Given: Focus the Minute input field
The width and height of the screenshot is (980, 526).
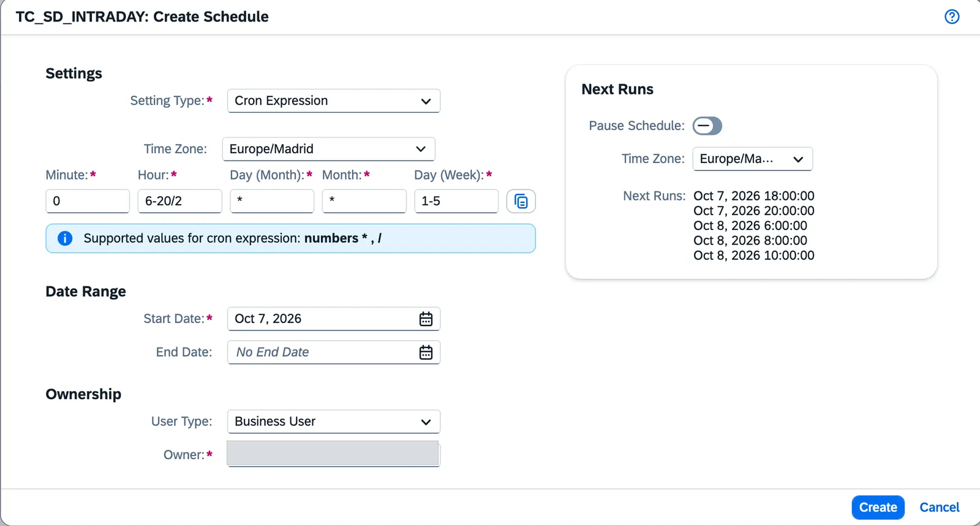Looking at the screenshot, I should [88, 201].
